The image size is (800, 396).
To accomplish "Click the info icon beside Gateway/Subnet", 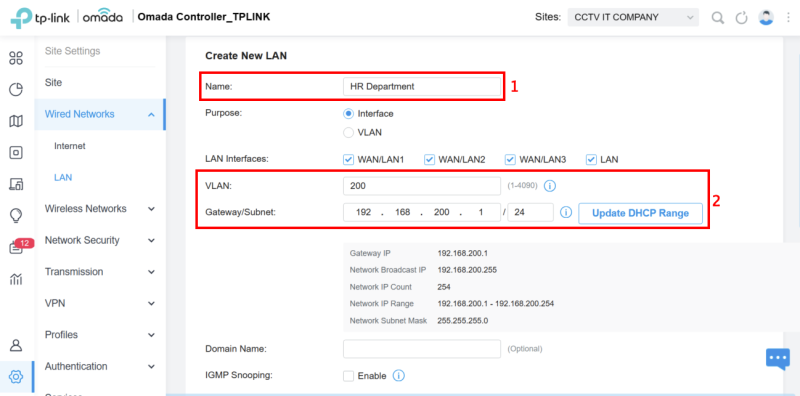I will coord(566,212).
